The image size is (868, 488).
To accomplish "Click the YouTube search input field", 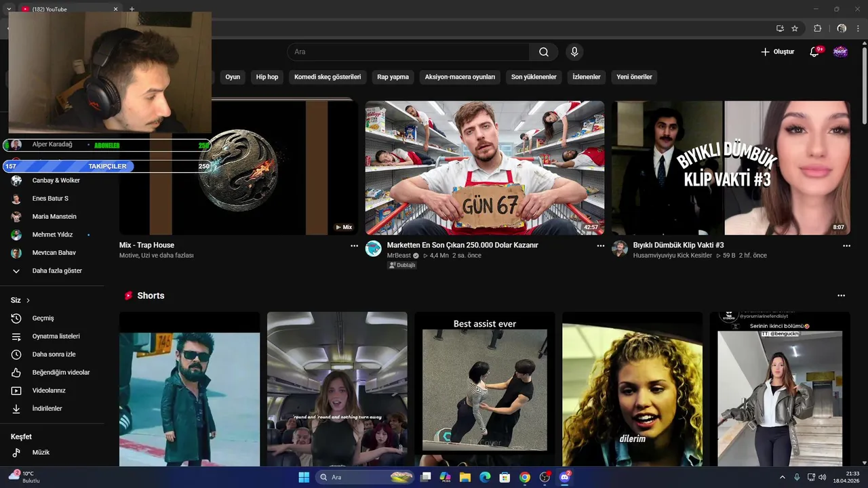I will tap(408, 52).
